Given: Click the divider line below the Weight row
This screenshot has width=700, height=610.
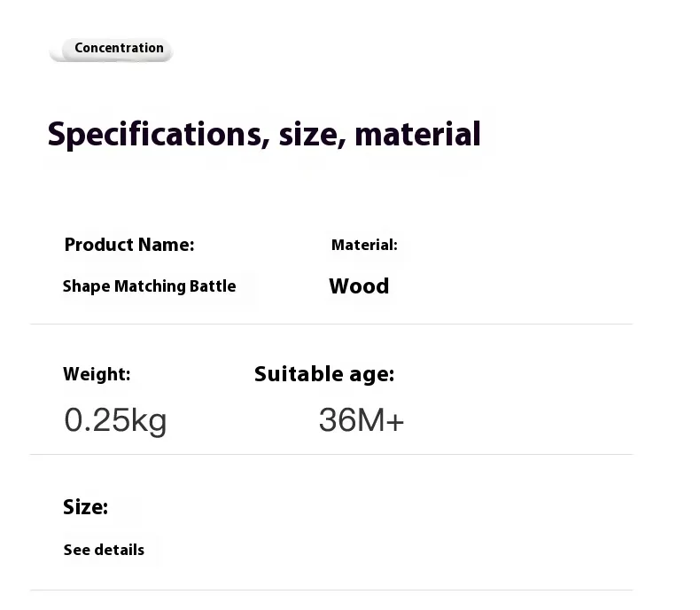Looking at the screenshot, I should [331, 455].
